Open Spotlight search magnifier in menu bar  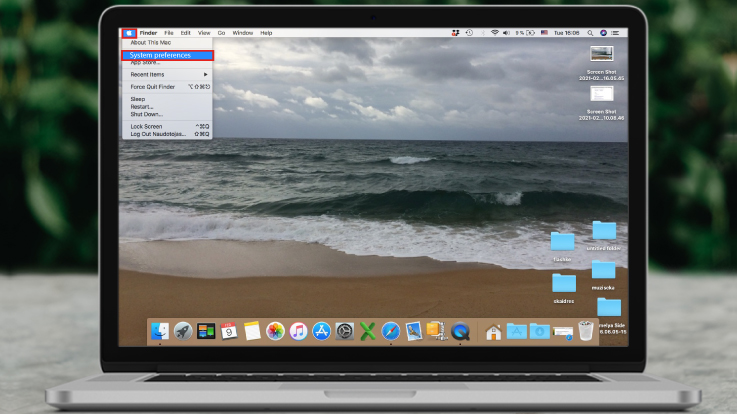click(590, 33)
